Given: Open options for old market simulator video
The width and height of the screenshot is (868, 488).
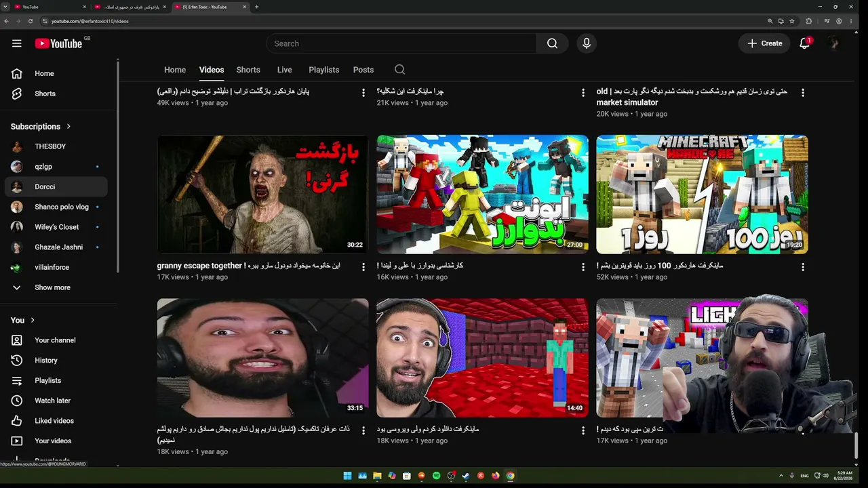Looking at the screenshot, I should tap(803, 93).
